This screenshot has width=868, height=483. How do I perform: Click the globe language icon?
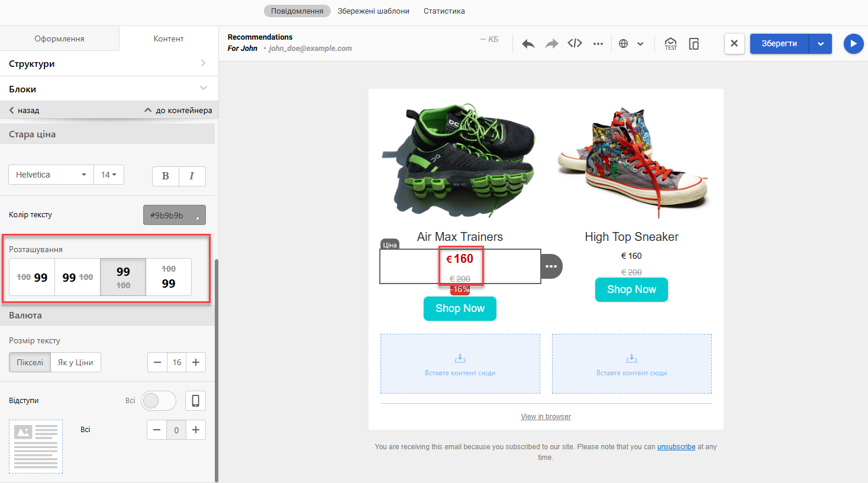623,44
